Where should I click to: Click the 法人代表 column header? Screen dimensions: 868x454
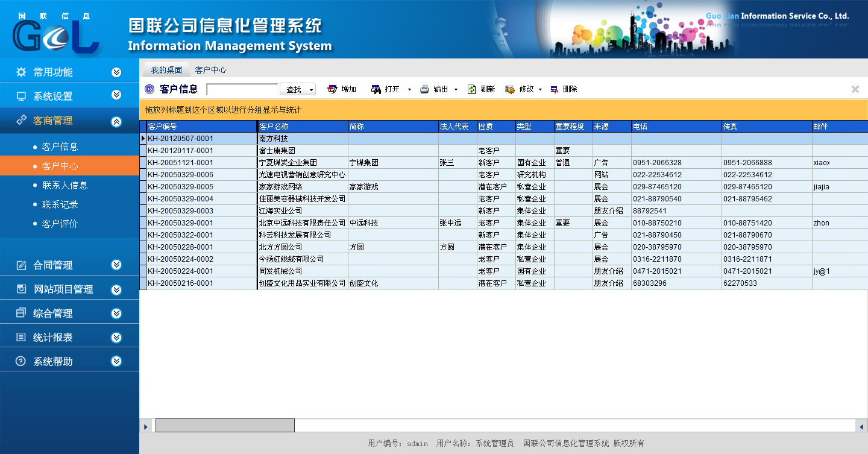[x=458, y=127]
